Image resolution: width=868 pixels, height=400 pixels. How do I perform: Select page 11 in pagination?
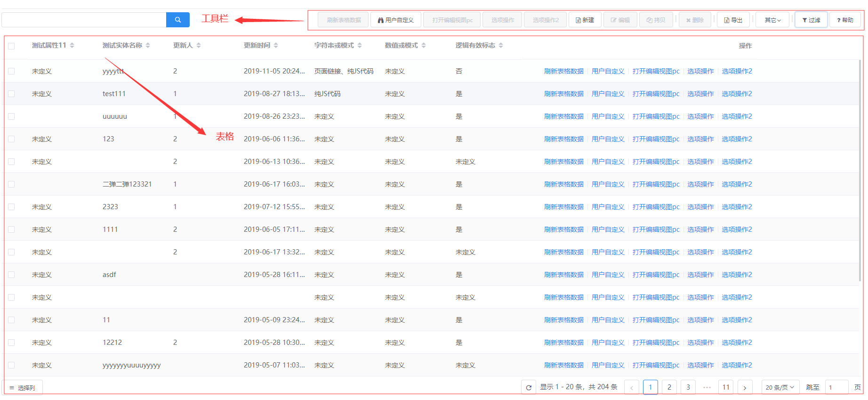click(x=726, y=387)
